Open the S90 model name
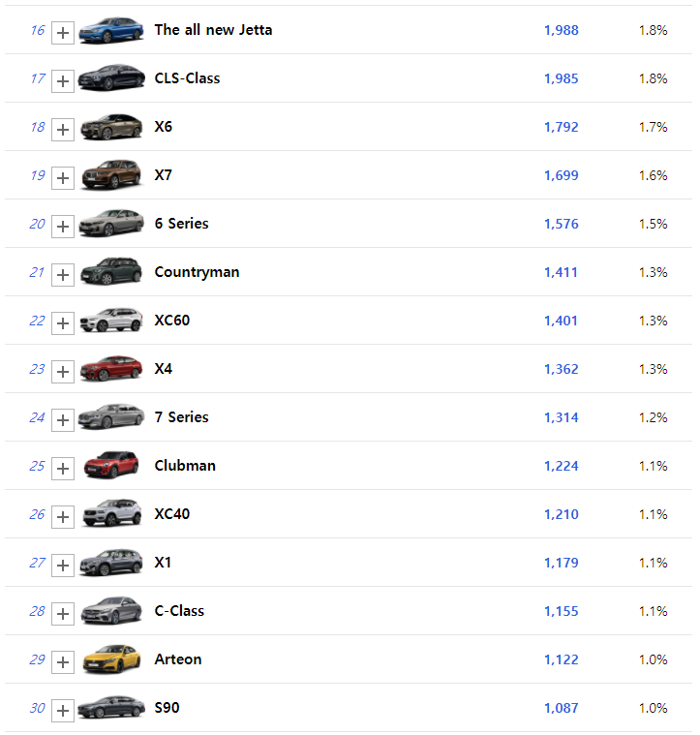700x735 pixels. point(167,708)
